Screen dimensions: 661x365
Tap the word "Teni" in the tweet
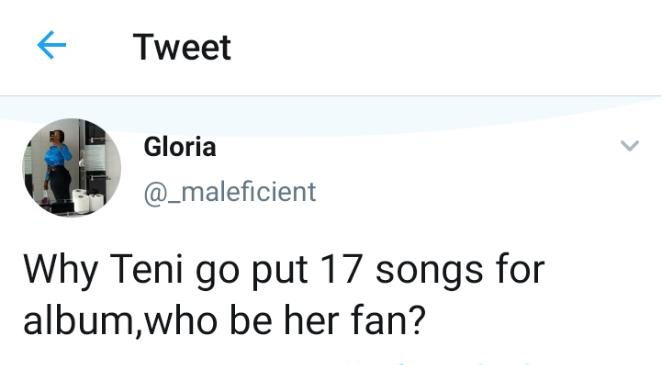148,269
